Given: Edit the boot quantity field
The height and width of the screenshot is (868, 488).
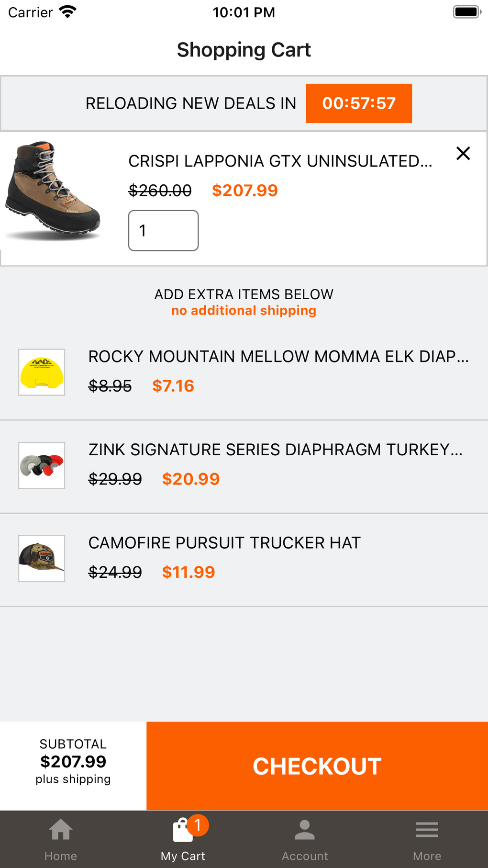Looking at the screenshot, I should pyautogui.click(x=163, y=230).
